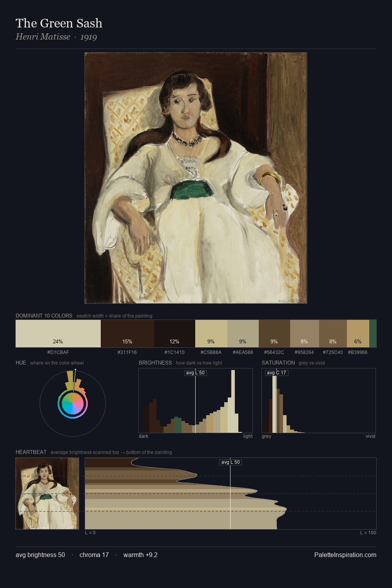
Task: Click the hex code '#725C40'
Action: pyautogui.click(x=333, y=352)
